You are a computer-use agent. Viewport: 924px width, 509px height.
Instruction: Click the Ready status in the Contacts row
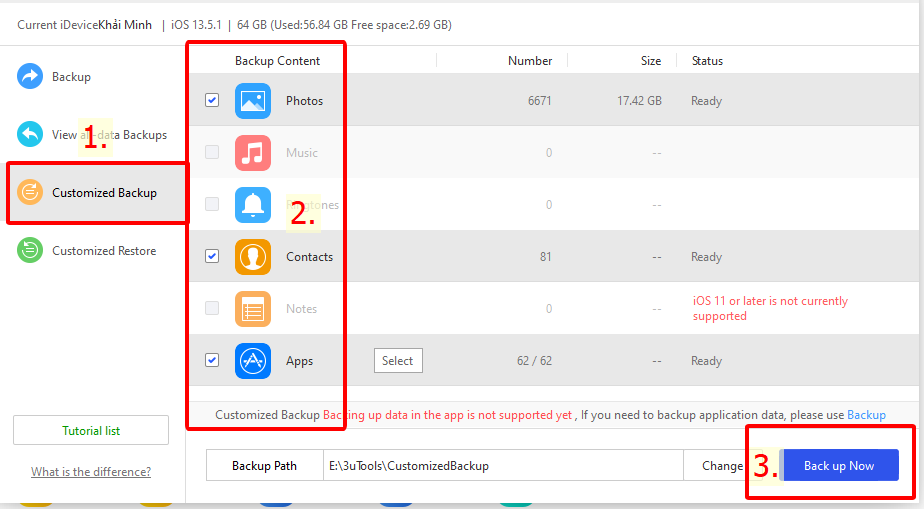(x=706, y=257)
